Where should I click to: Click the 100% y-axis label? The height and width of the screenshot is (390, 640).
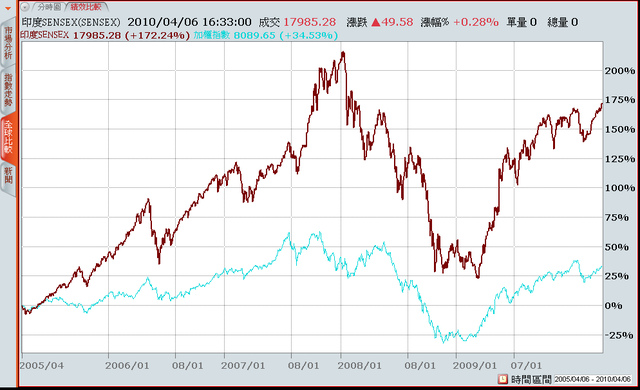[x=620, y=188]
